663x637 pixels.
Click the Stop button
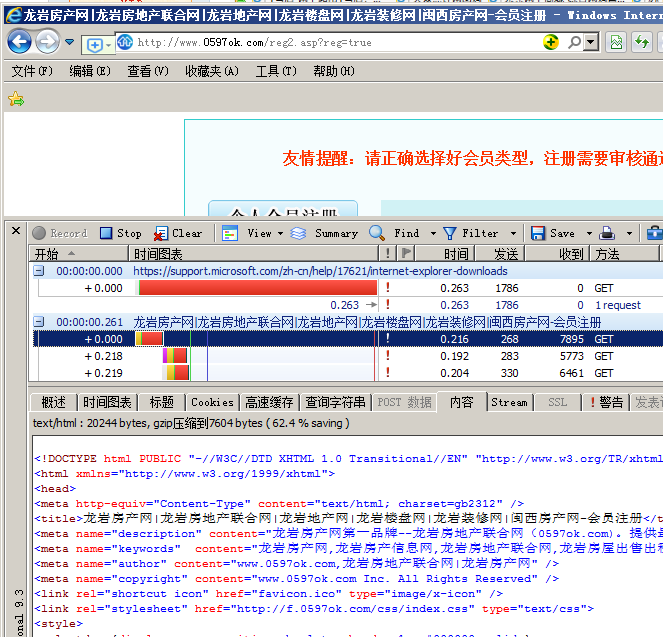[x=121, y=233]
